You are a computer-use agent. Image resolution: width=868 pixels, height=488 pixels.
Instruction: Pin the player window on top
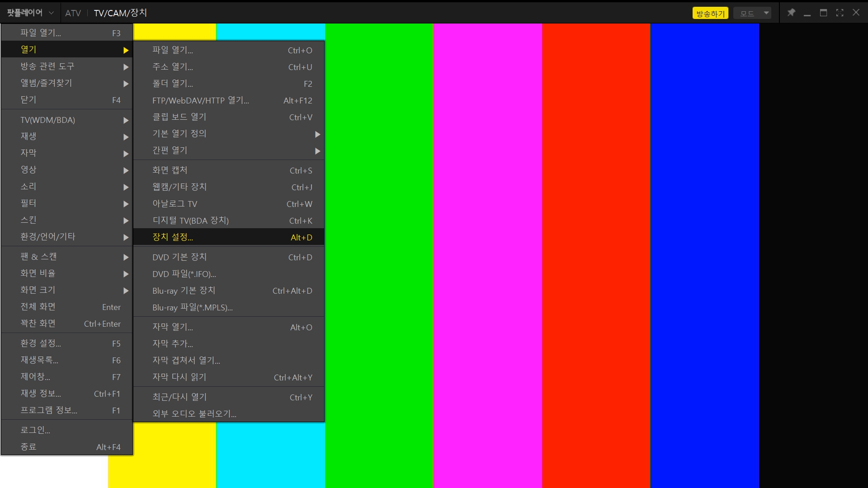pyautogui.click(x=791, y=13)
